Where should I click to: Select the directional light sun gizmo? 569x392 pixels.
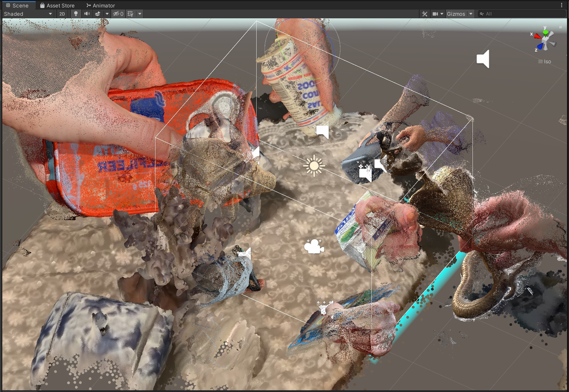pos(314,166)
